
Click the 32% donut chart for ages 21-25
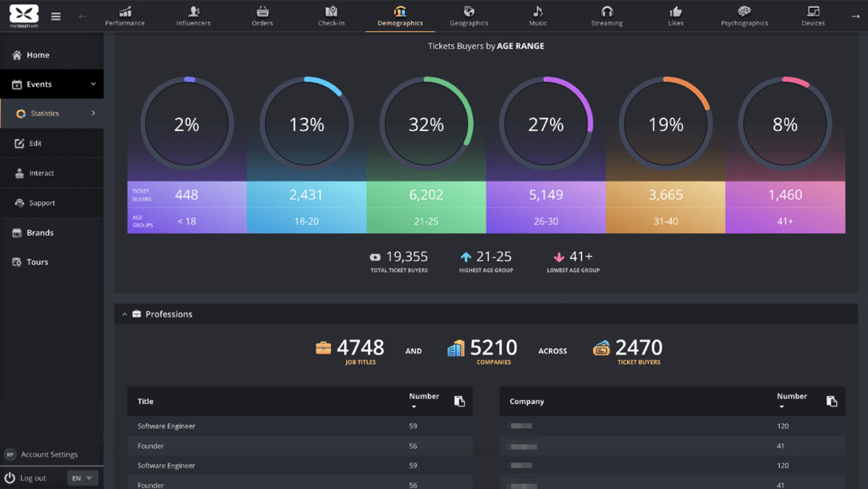(427, 123)
